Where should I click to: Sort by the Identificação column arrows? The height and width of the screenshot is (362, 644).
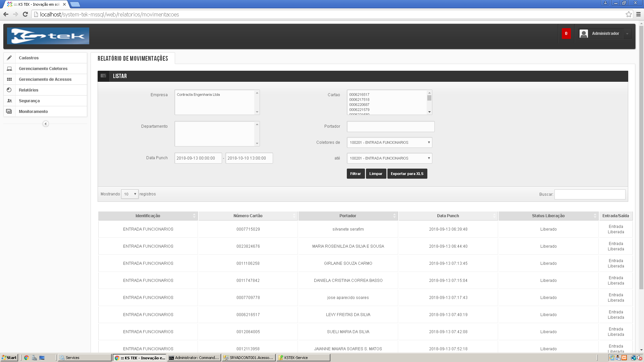point(194,216)
